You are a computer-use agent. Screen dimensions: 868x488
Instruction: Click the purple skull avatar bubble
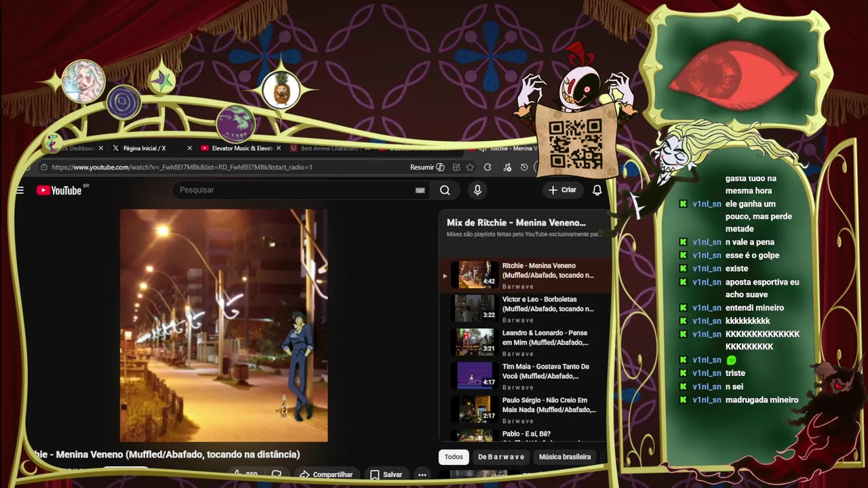point(236,124)
